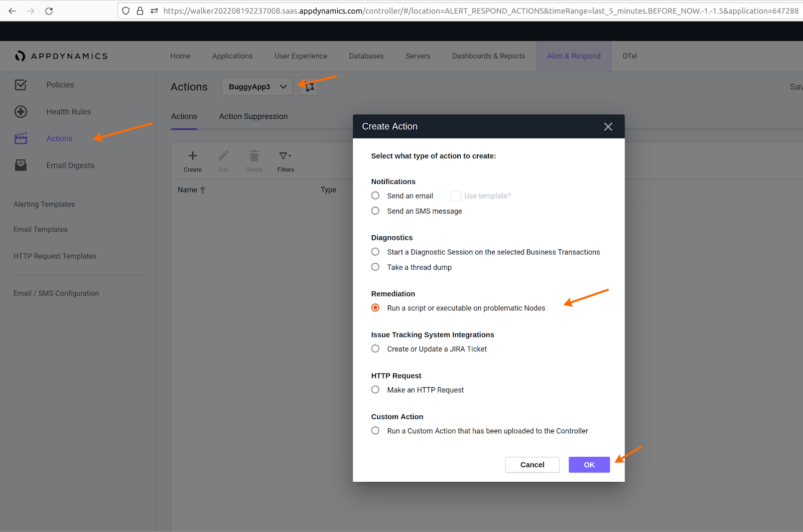Click the site permissions icon in address bar
Screen dimensions: 803x532
tap(154, 11)
